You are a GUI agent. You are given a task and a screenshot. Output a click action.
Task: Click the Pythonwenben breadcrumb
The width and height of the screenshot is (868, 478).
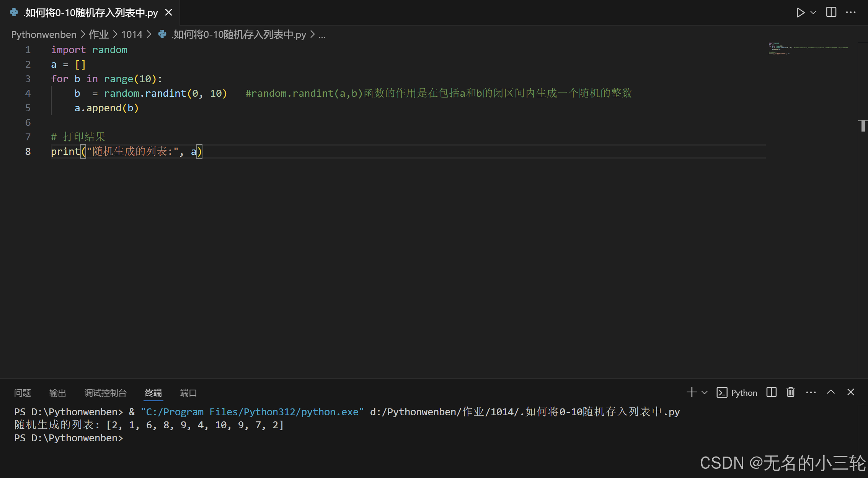click(44, 34)
